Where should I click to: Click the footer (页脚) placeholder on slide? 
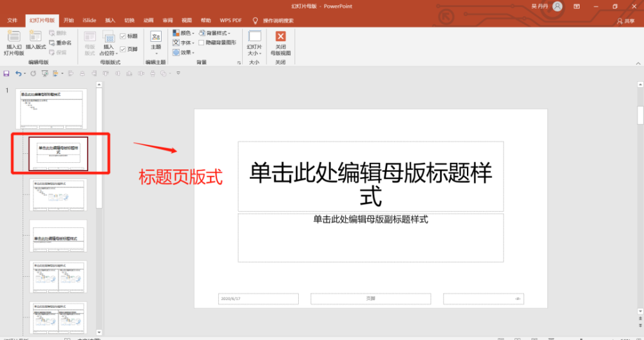(370, 299)
